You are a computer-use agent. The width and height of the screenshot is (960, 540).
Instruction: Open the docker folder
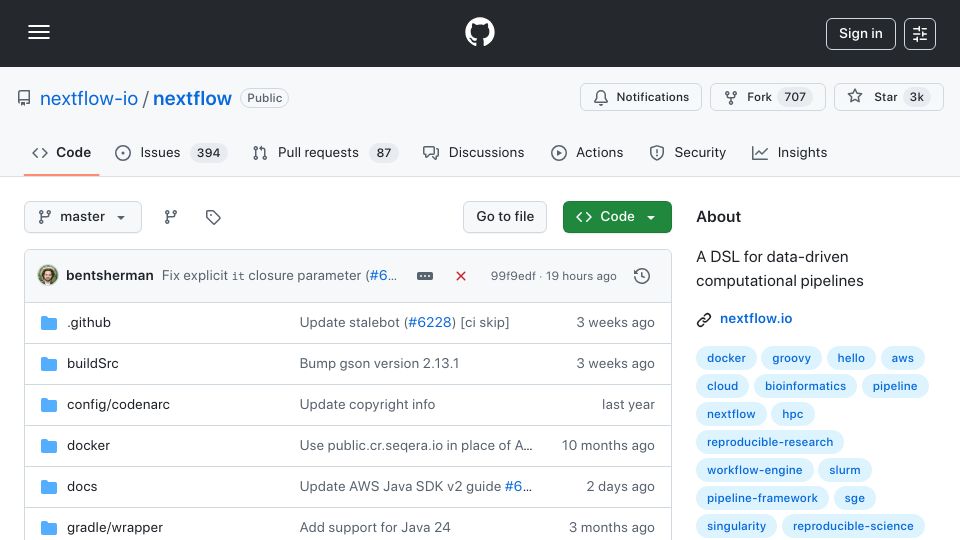pos(88,446)
